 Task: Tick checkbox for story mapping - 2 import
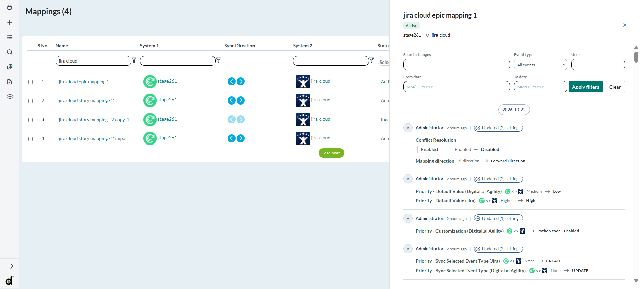click(x=31, y=139)
